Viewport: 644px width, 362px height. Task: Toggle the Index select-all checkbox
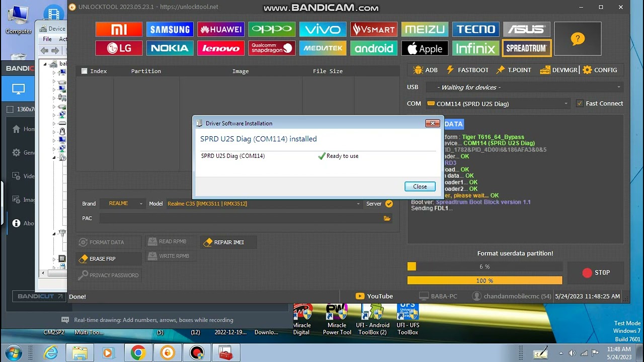click(x=84, y=71)
